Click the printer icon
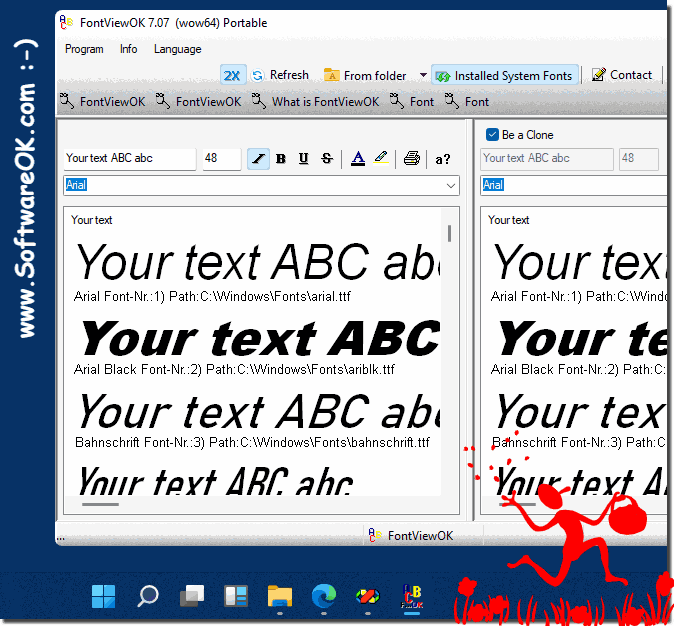The height and width of the screenshot is (626, 674). [412, 159]
